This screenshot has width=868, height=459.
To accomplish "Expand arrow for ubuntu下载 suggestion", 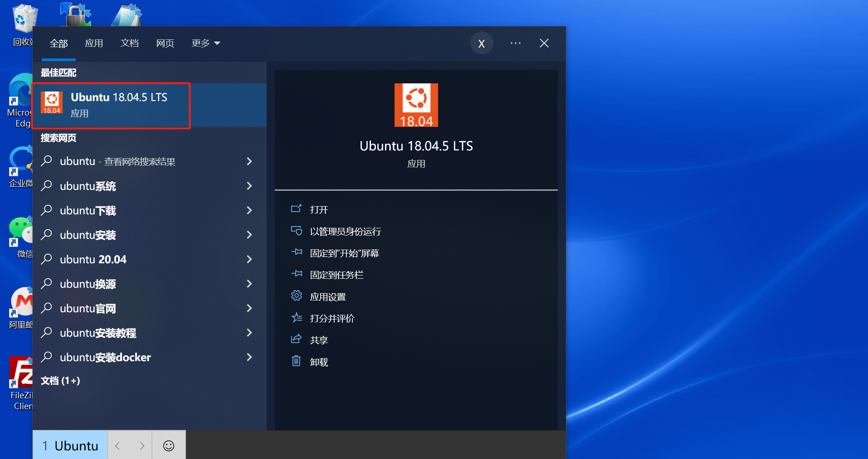I will click(249, 210).
